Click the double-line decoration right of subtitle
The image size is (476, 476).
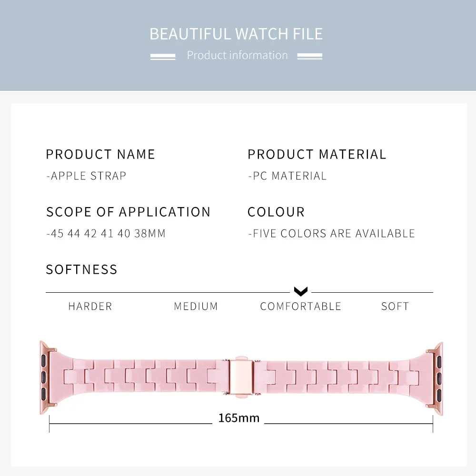coord(309,56)
